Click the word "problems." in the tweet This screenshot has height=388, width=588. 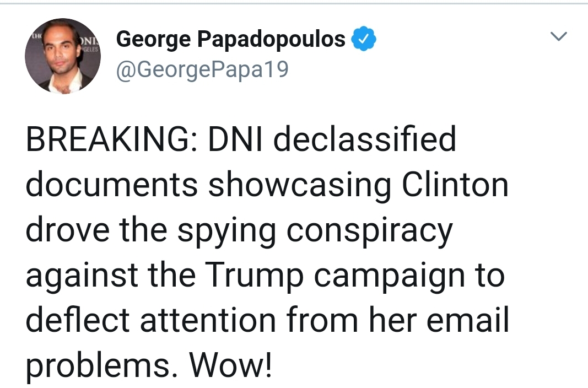click(104, 365)
